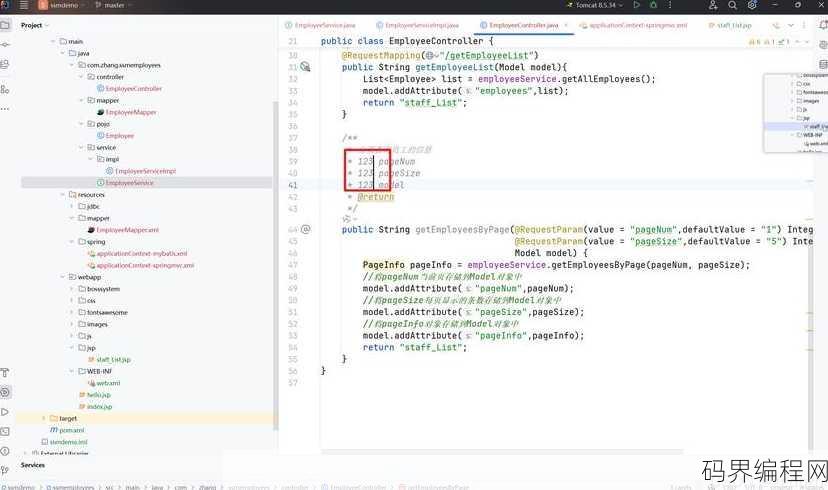Screen dimensions: 828x490
Task: Open Code With Me icon
Action: (x=713, y=5)
